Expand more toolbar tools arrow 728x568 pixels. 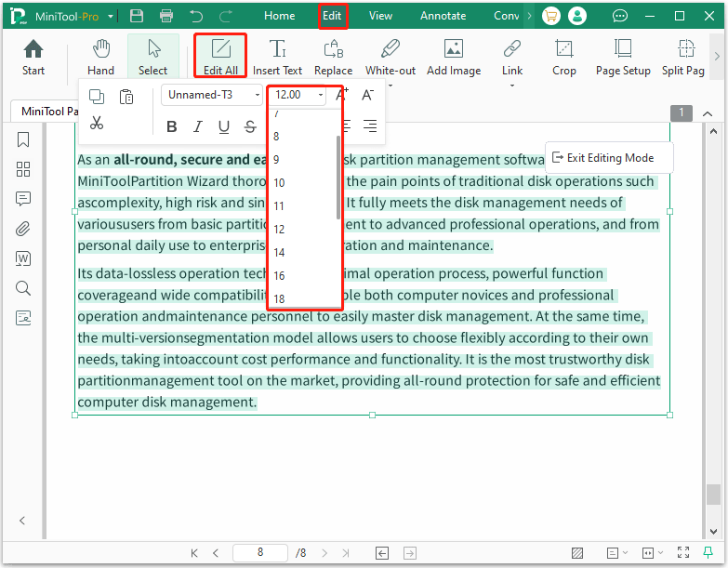tap(718, 56)
